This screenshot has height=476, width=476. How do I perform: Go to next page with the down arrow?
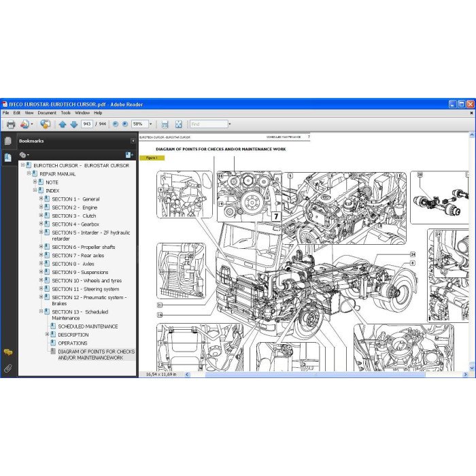point(73,124)
